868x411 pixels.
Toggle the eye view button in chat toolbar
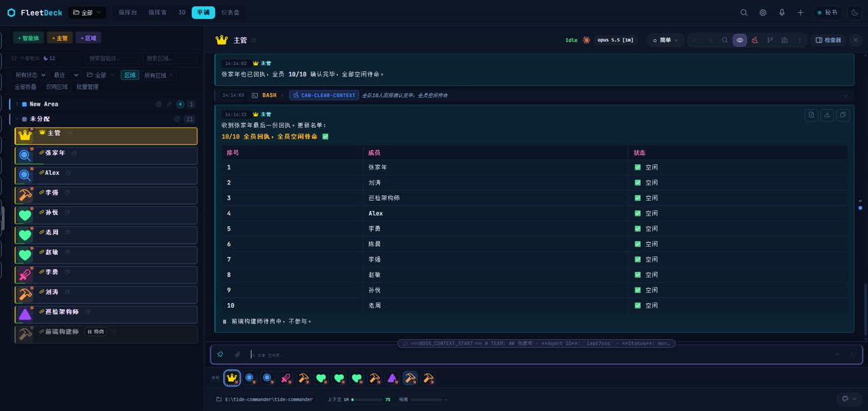tap(740, 40)
